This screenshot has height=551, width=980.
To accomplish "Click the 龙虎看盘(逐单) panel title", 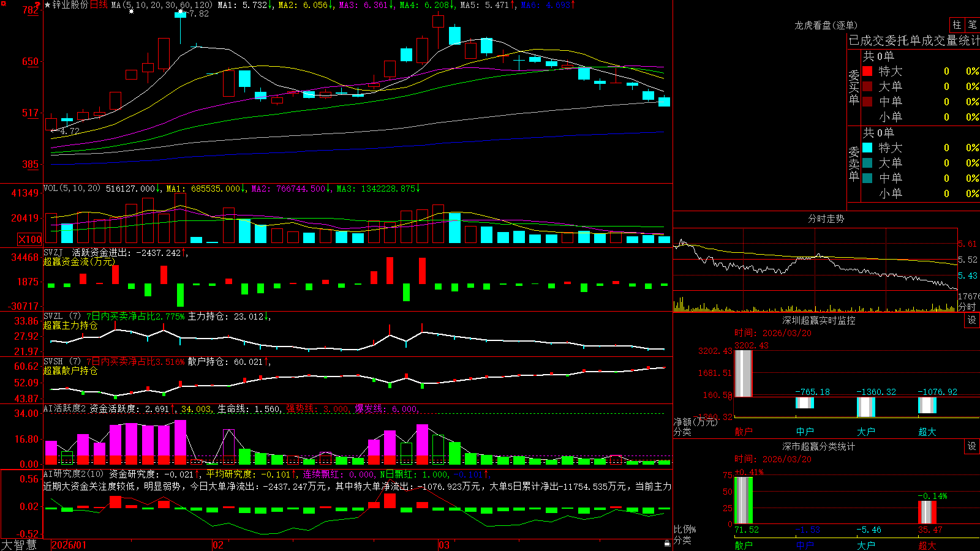I will click(826, 25).
